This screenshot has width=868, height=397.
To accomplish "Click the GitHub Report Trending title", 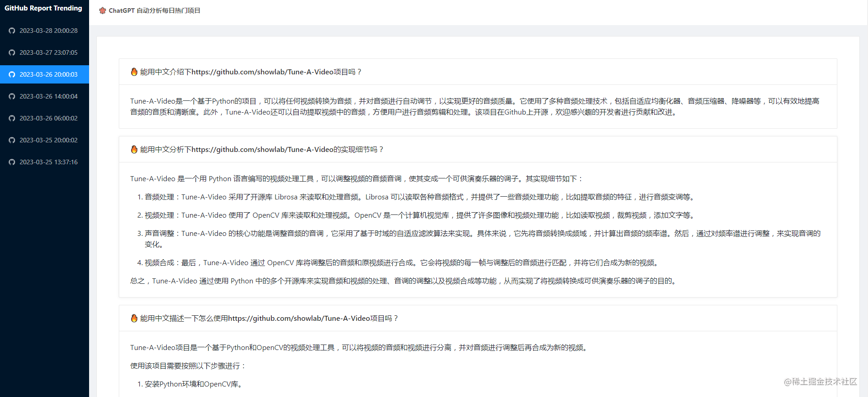I will pyautogui.click(x=43, y=8).
